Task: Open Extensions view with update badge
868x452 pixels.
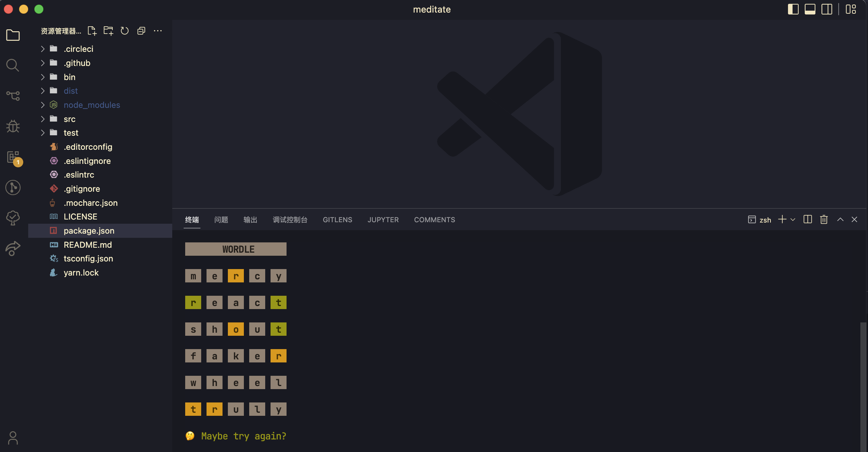Action: point(13,157)
